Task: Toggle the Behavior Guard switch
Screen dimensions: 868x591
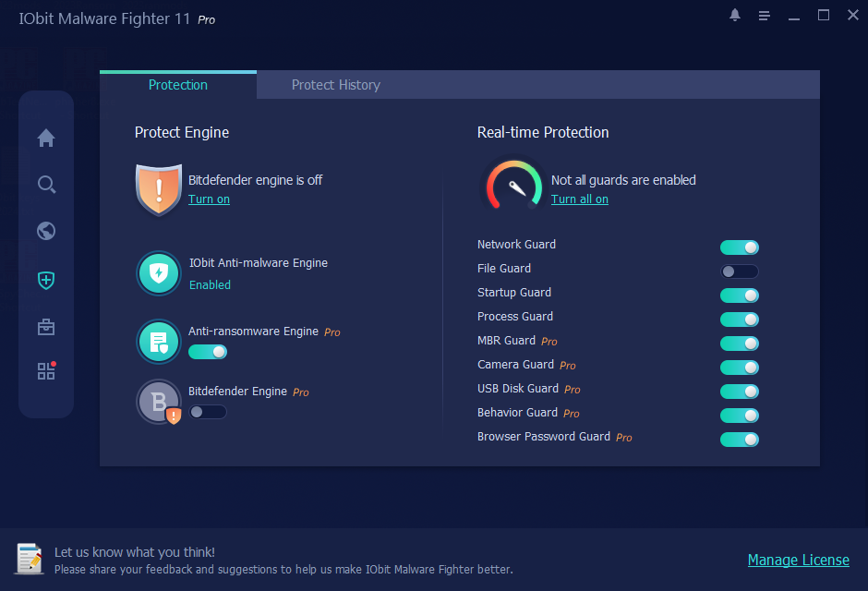Action: pos(739,415)
